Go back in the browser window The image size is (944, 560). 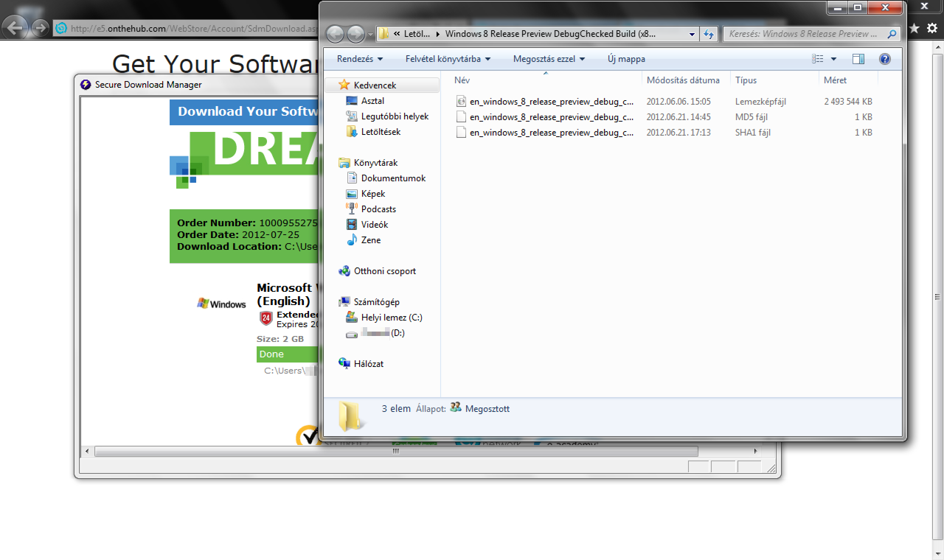click(x=15, y=28)
